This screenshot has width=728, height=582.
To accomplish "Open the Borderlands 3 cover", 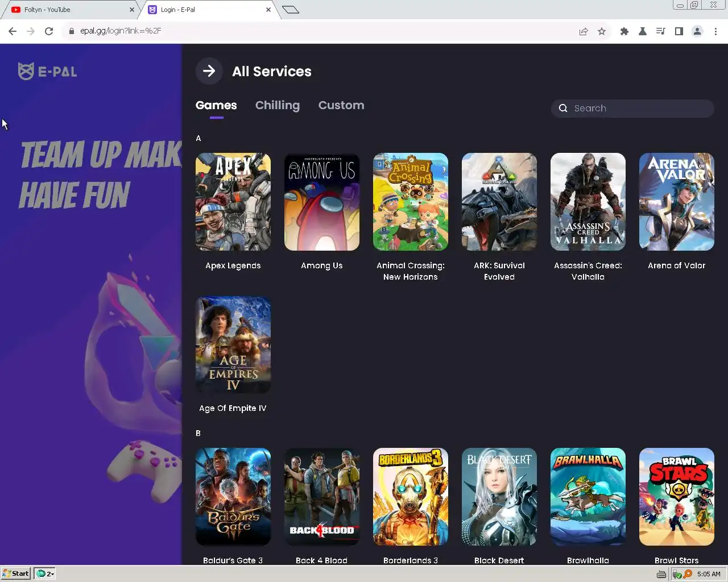I will pos(411,497).
